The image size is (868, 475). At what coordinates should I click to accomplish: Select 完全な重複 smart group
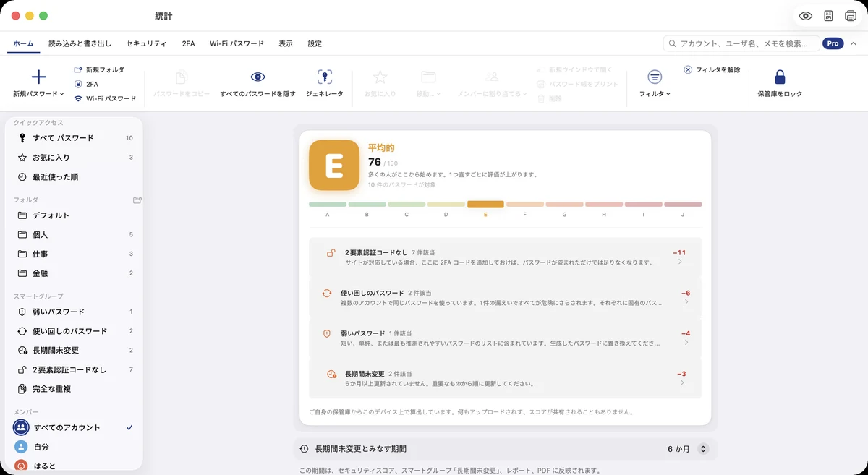[74, 389]
